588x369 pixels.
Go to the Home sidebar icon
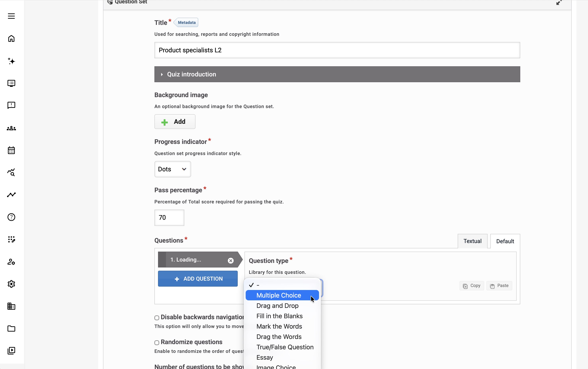coord(11,39)
